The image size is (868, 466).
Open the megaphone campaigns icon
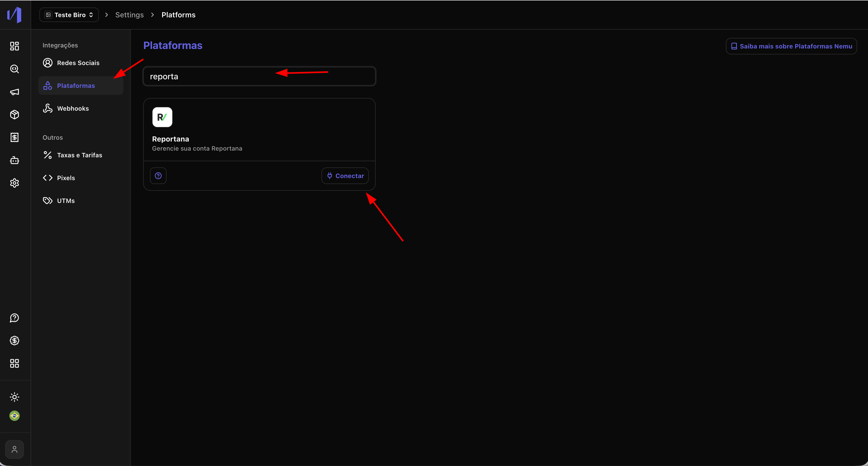pyautogui.click(x=15, y=92)
